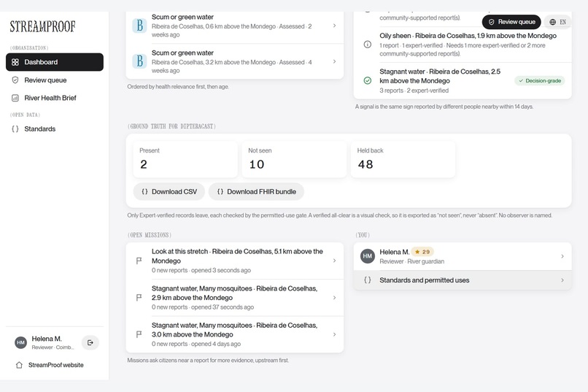588x392 pixels.
Task: Open the Look at this stretch mission title
Action: (x=237, y=255)
